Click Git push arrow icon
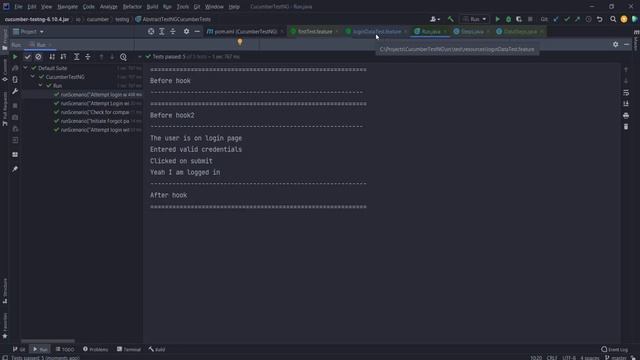This screenshot has height=360, width=640. (577, 19)
